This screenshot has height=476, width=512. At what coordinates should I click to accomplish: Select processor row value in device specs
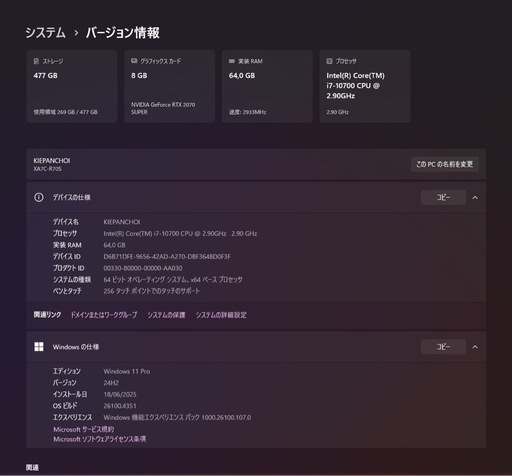(x=180, y=233)
